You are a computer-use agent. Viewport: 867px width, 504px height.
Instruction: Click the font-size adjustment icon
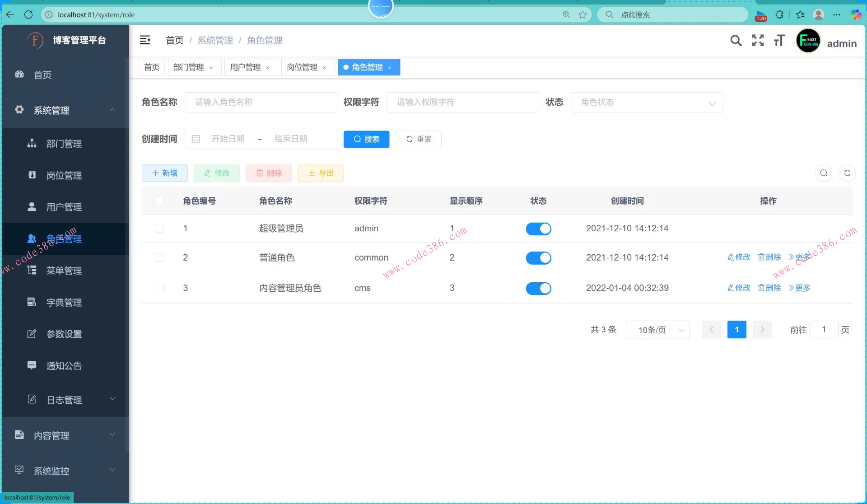coord(779,40)
